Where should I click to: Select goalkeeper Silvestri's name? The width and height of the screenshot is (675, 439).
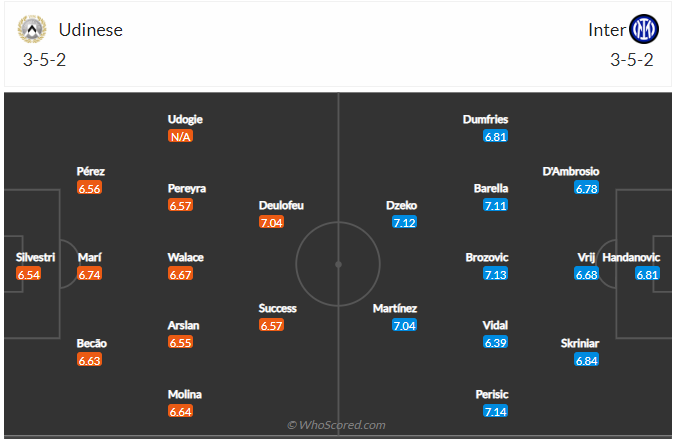pos(35,257)
